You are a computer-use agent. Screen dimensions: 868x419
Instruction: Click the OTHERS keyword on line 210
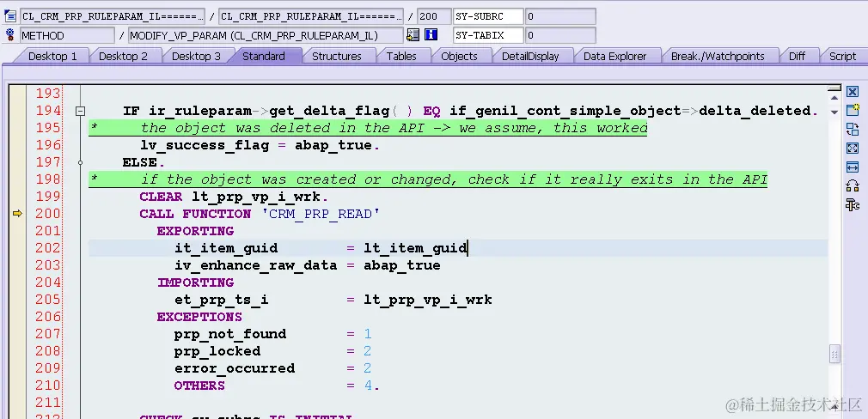coord(199,386)
